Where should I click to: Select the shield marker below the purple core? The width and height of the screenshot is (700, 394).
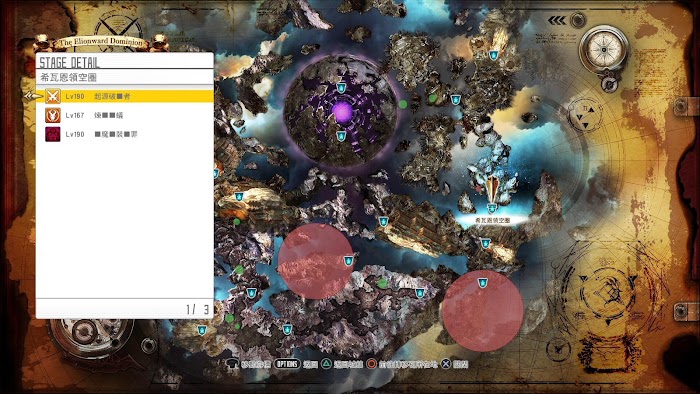(x=341, y=136)
